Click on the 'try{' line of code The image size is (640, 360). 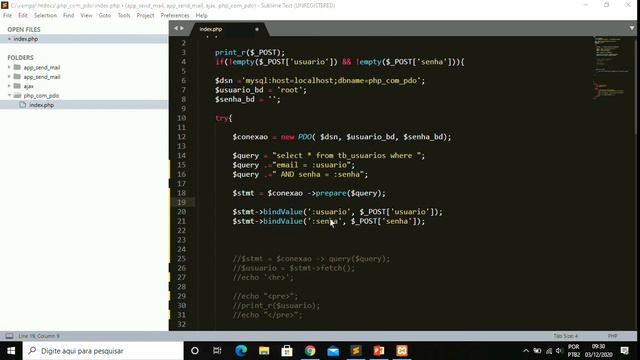[224, 118]
